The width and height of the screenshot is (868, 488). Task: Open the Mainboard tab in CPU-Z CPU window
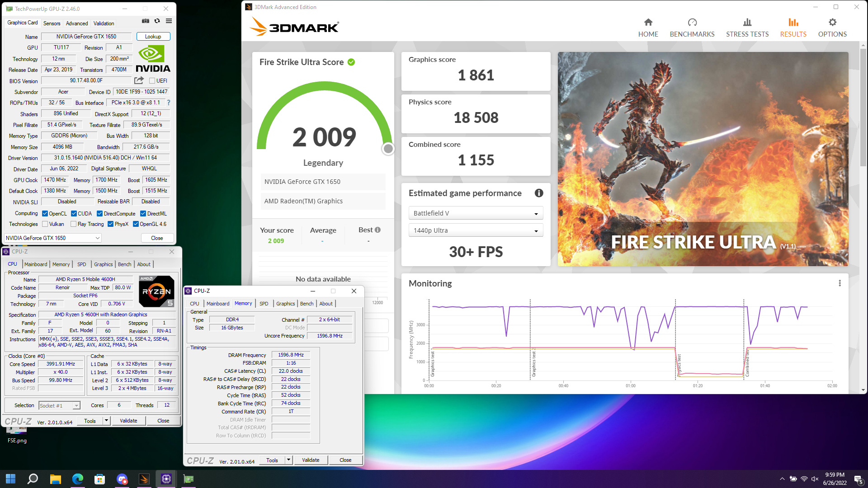tap(36, 264)
